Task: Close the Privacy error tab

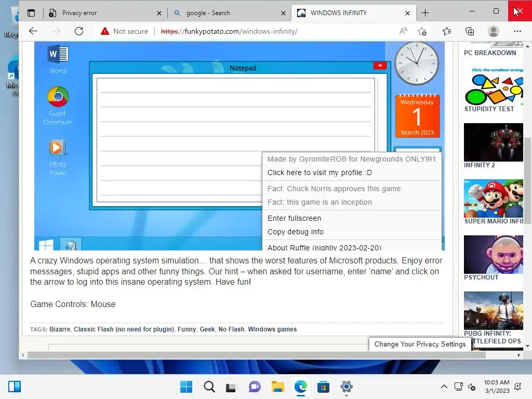Action: (159, 13)
